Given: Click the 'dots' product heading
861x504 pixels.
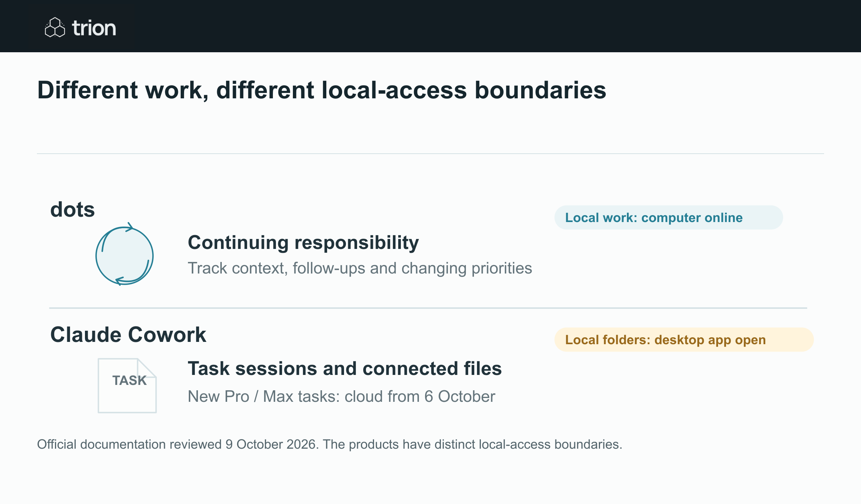Looking at the screenshot, I should click(73, 210).
